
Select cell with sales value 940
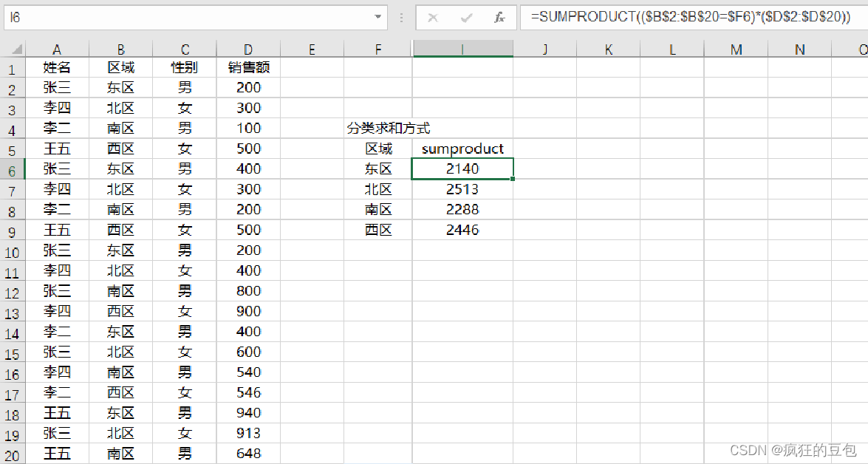pyautogui.click(x=248, y=413)
